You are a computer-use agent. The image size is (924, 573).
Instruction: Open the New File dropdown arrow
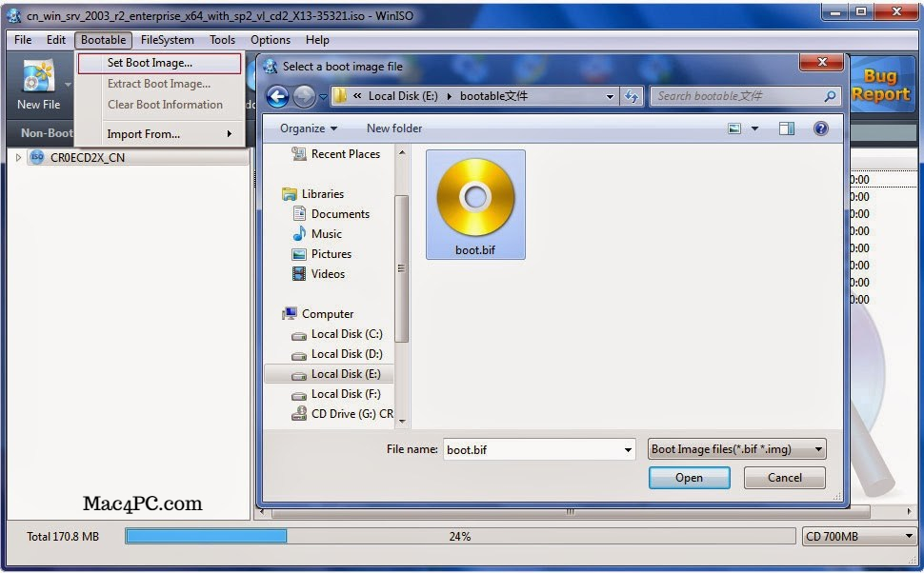pyautogui.click(x=68, y=84)
